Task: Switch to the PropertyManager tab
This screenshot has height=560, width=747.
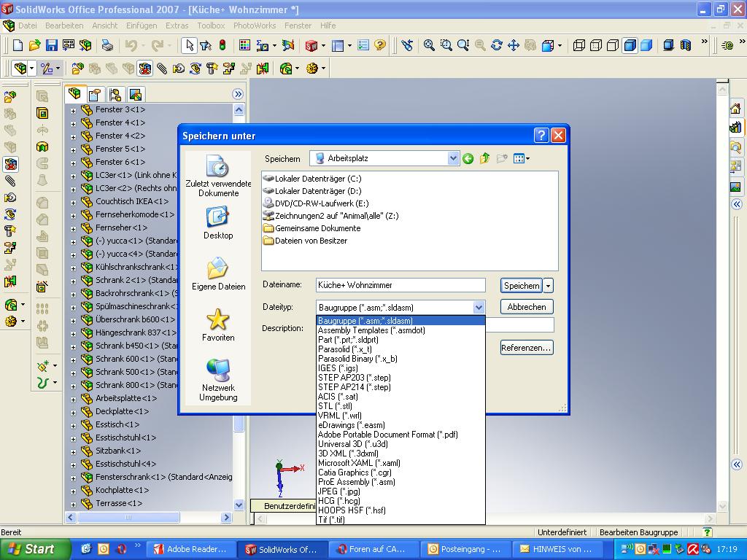Action: (x=95, y=95)
